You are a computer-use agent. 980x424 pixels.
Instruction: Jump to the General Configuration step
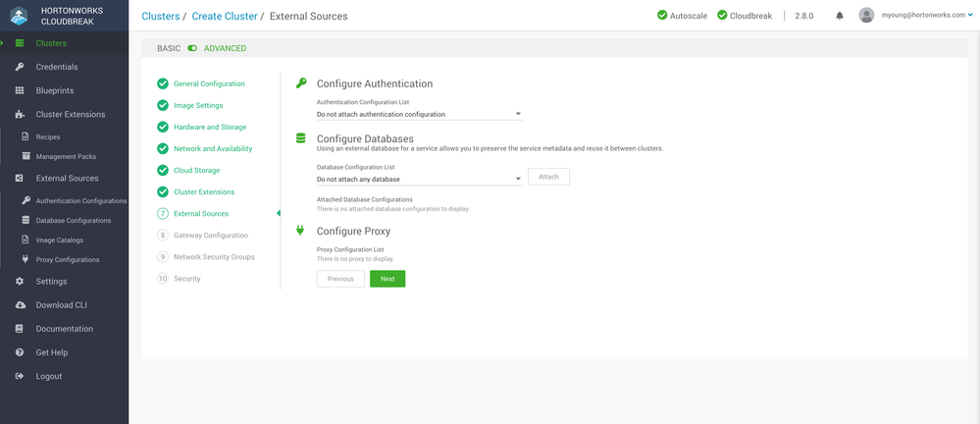coord(209,83)
